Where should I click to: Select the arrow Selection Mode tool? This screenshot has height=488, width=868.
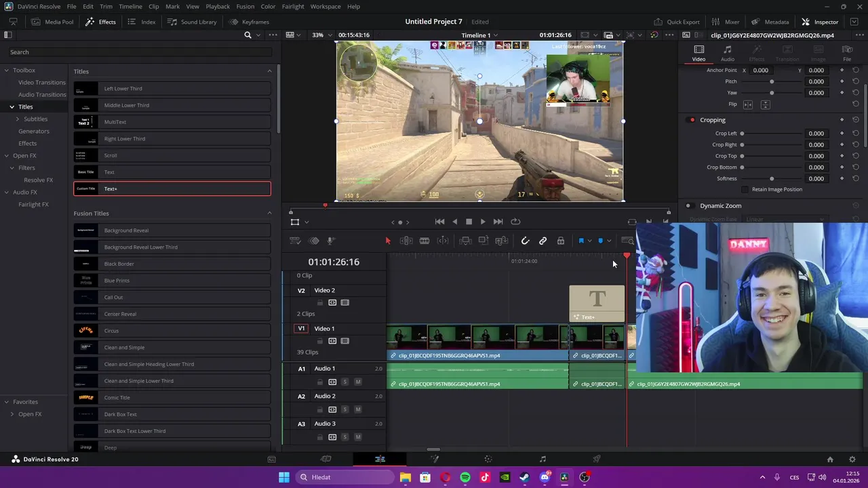click(x=388, y=241)
